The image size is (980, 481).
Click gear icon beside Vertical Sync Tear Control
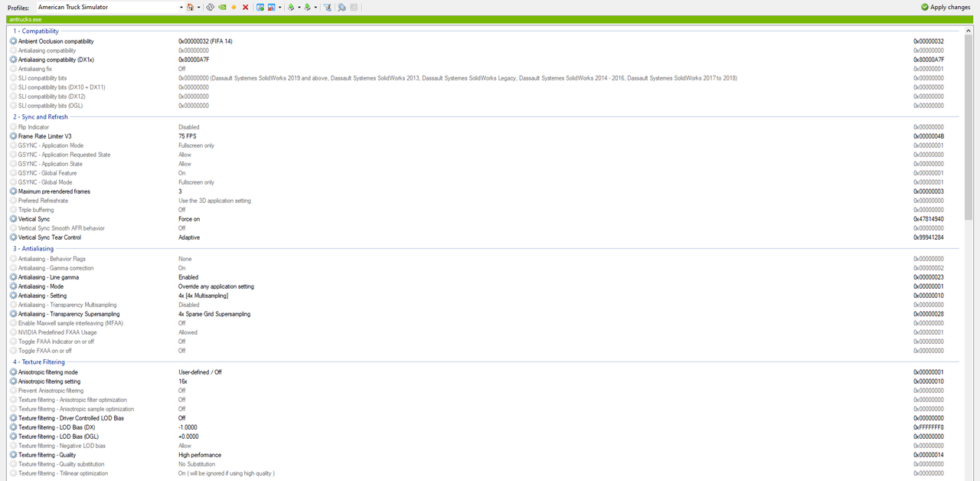click(13, 237)
